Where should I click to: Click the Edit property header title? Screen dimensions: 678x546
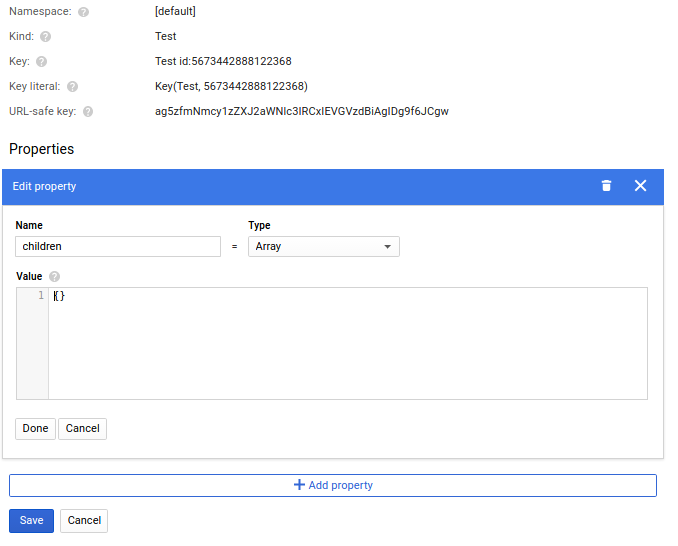[44, 186]
